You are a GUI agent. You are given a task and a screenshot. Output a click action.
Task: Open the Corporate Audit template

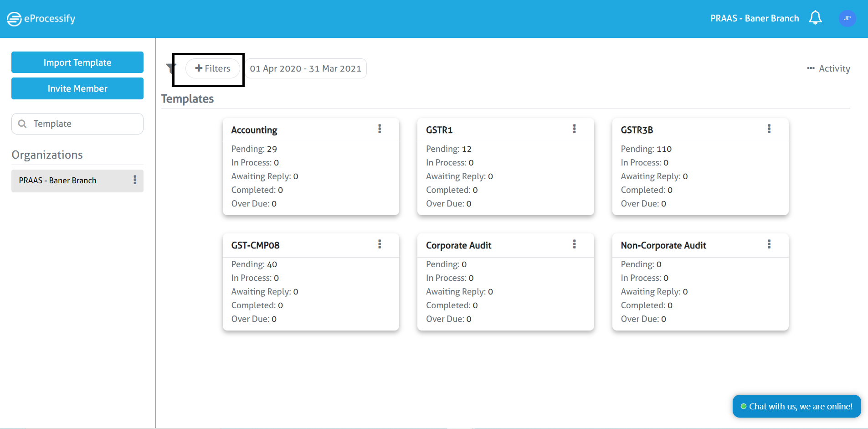pyautogui.click(x=459, y=245)
